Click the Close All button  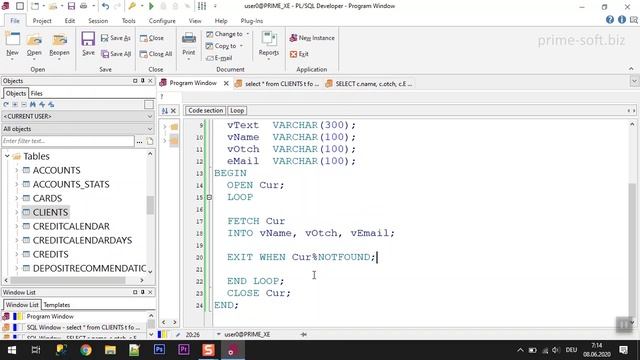click(x=156, y=53)
